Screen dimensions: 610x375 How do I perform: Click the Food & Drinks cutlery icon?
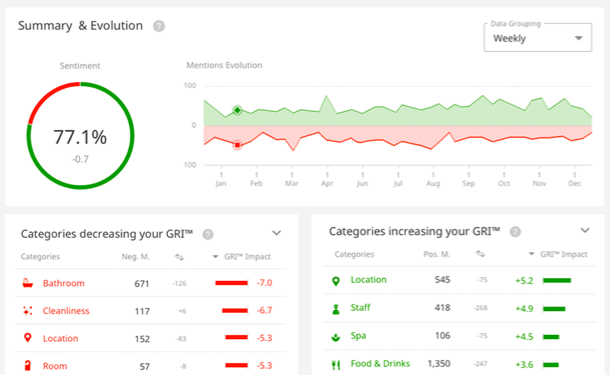336,364
